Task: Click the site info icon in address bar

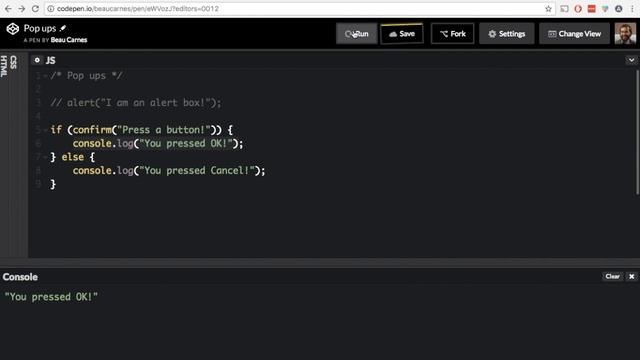Action: pos(51,9)
